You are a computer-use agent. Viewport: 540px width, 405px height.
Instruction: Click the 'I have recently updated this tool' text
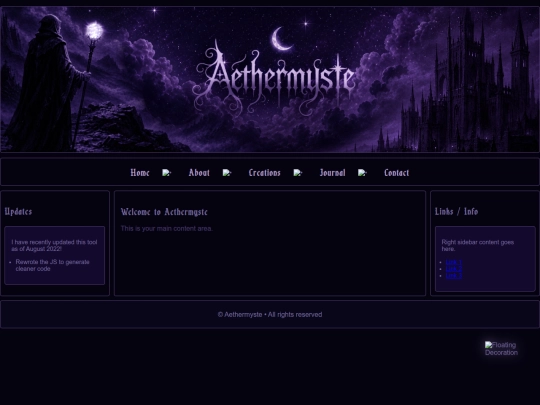click(54, 246)
